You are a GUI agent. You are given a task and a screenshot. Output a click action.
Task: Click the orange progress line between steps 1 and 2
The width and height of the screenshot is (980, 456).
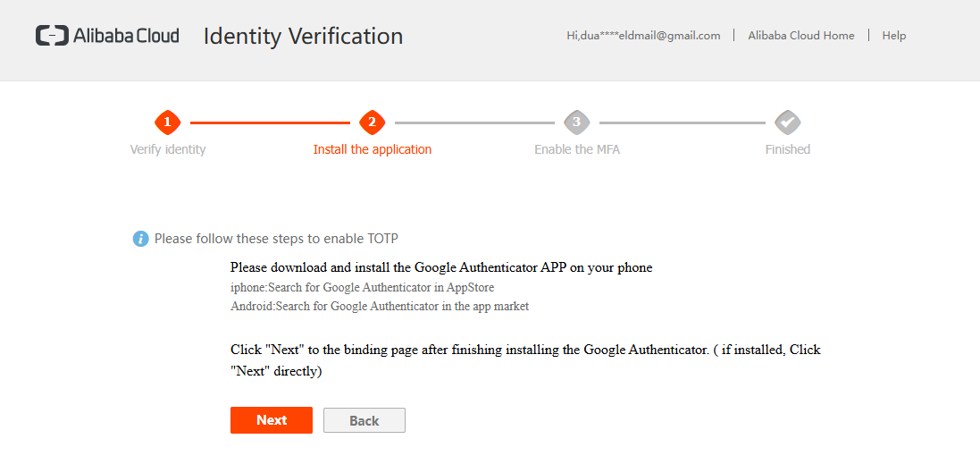269,122
